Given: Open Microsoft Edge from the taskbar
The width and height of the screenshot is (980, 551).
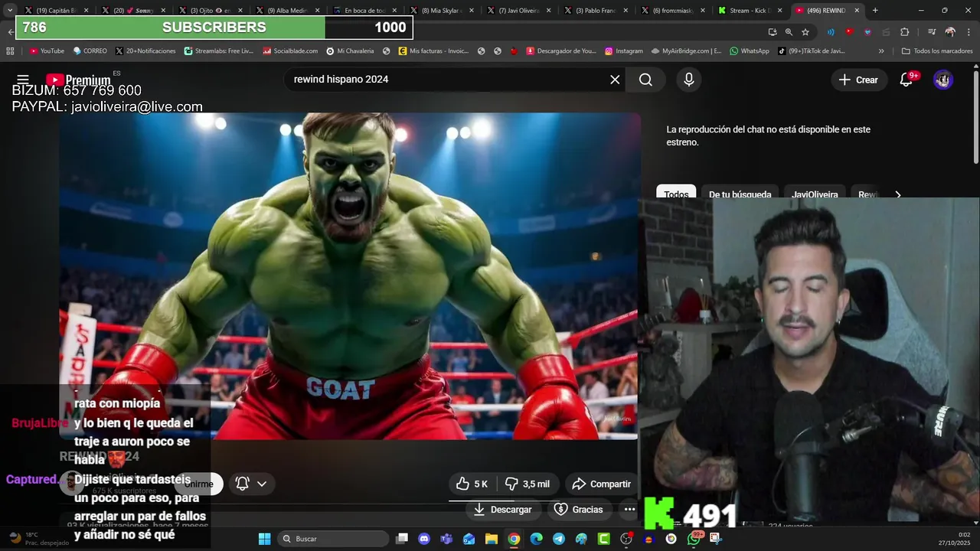Looking at the screenshot, I should (x=537, y=539).
